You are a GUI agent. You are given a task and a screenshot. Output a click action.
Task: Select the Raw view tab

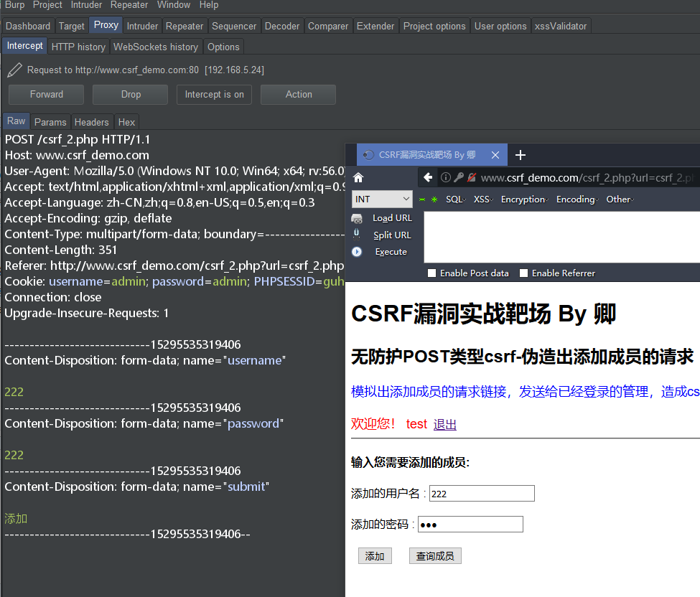click(16, 121)
